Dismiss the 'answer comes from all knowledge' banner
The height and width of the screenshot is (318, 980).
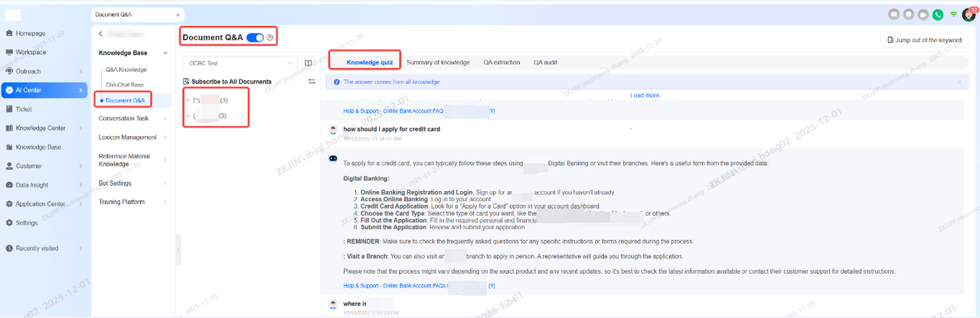click(959, 81)
